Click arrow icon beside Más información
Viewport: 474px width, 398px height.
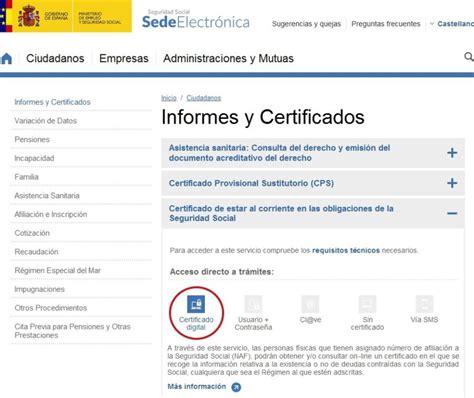pyautogui.click(x=236, y=387)
